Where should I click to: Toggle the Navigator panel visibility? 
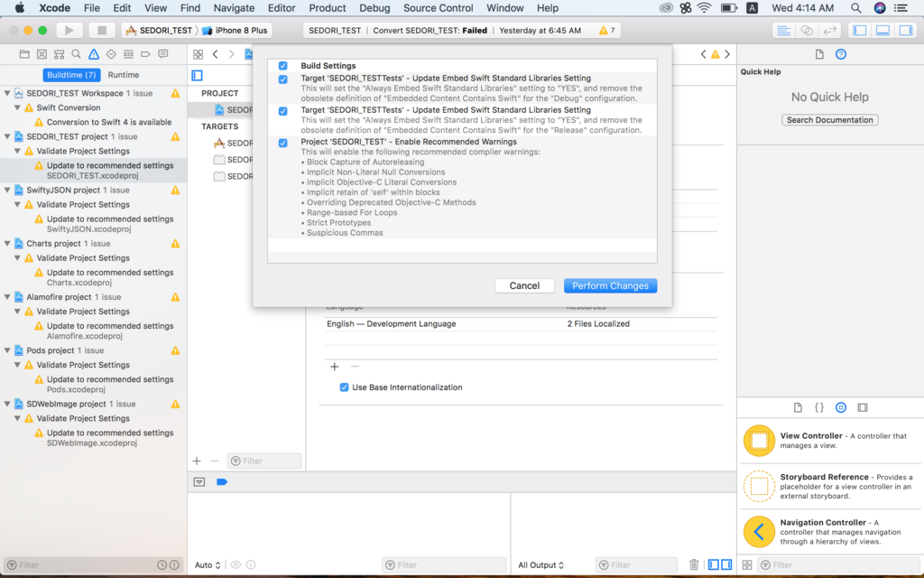coord(860,30)
